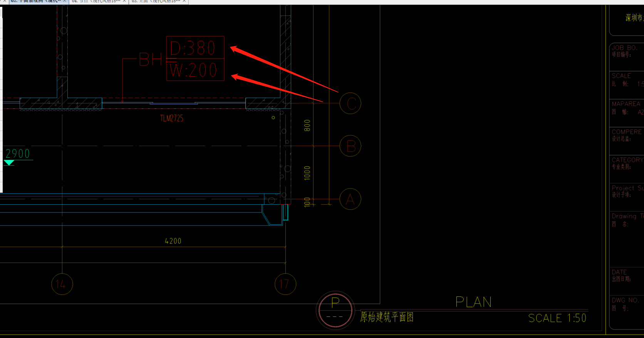The height and width of the screenshot is (338, 644).
Task: Close the 03. 立面 drawing tab
Action: [x=184, y=2]
